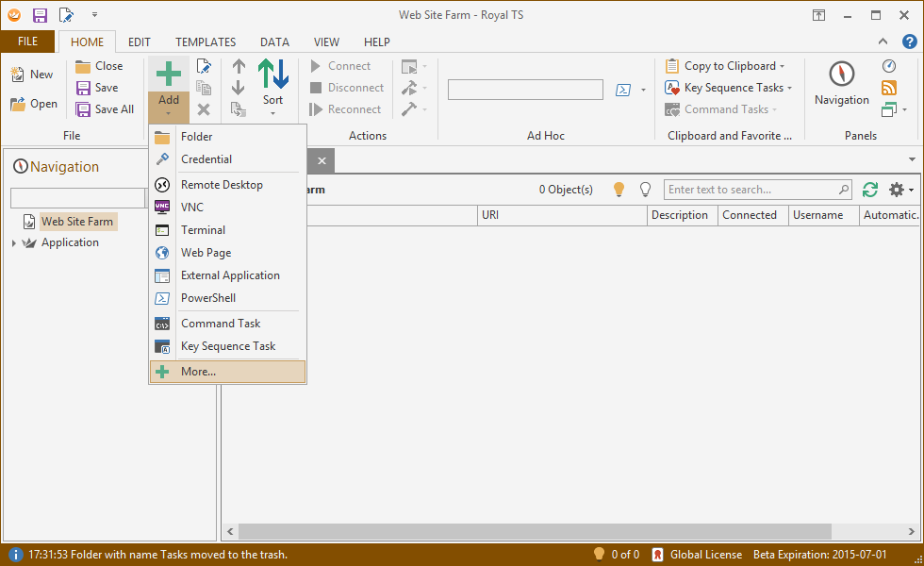The height and width of the screenshot is (566, 924).
Task: Move item up with up arrow
Action: [x=239, y=66]
